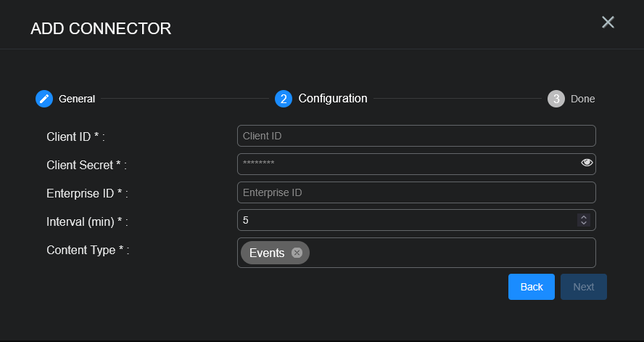The height and width of the screenshot is (342, 644).
Task: Select the Events tag chip text
Action: point(267,253)
